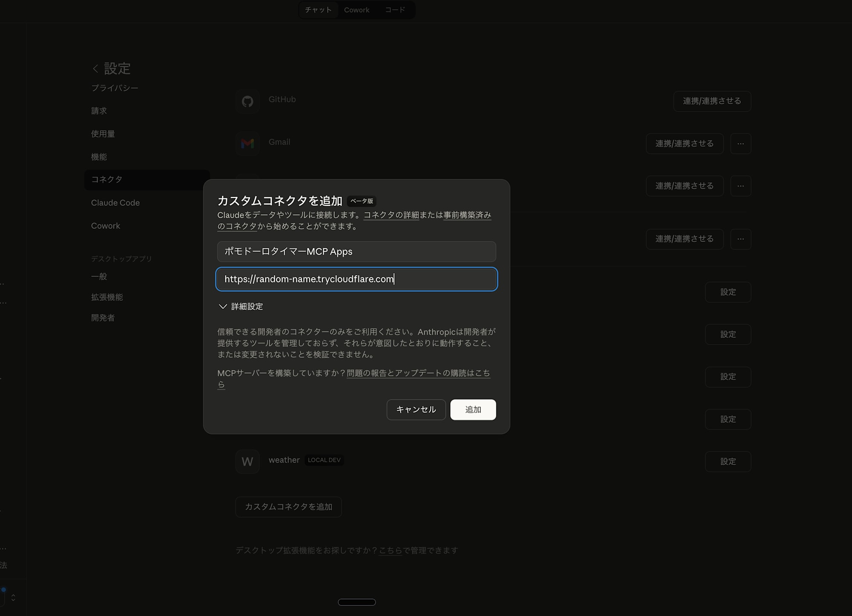This screenshot has height=616, width=852.
Task: Select 開発者 in the sidebar
Action: click(x=102, y=317)
